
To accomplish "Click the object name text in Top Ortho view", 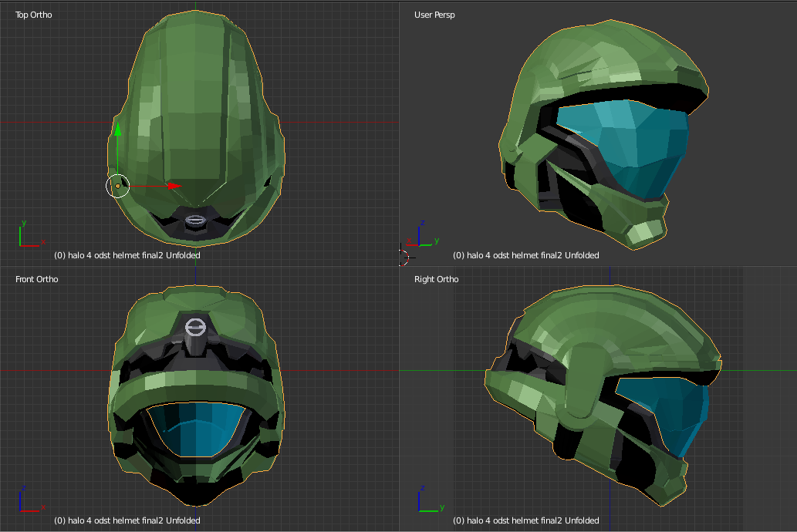I will 127,255.
